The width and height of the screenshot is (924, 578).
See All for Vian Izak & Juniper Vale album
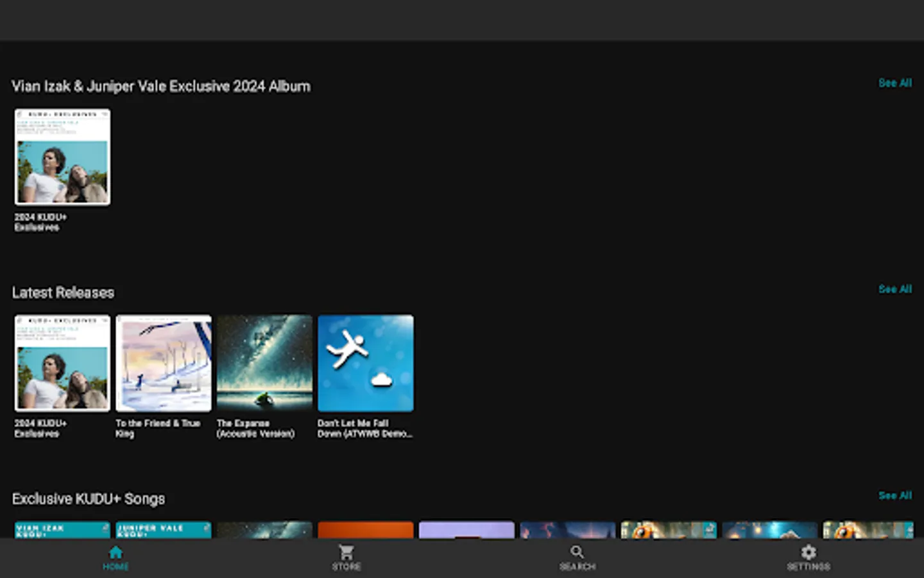895,83
